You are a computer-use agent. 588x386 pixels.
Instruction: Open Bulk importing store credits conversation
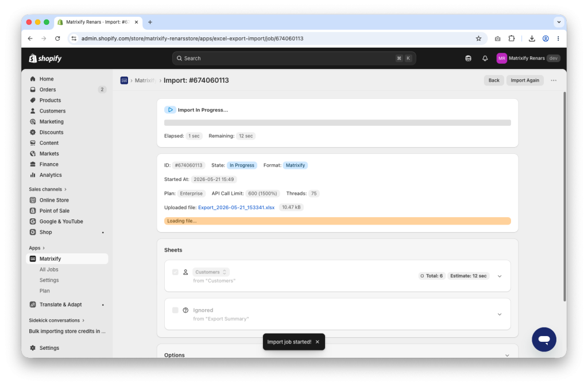coord(67,331)
